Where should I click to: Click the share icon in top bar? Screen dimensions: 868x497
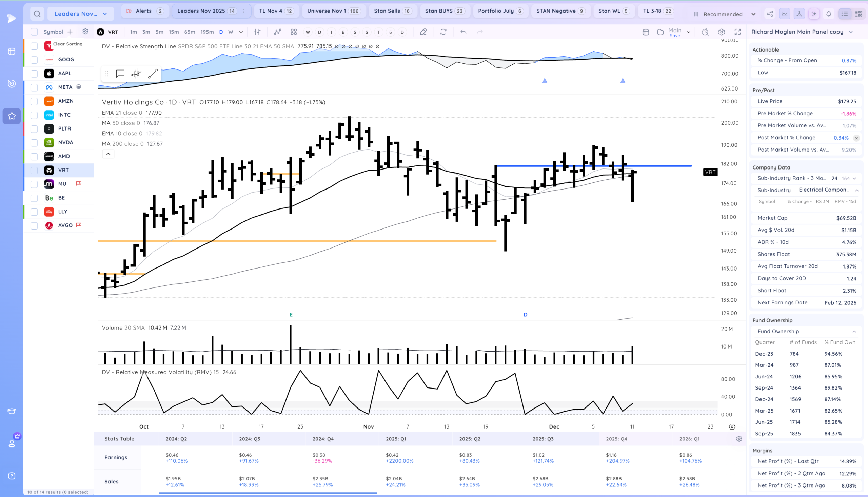tap(770, 14)
